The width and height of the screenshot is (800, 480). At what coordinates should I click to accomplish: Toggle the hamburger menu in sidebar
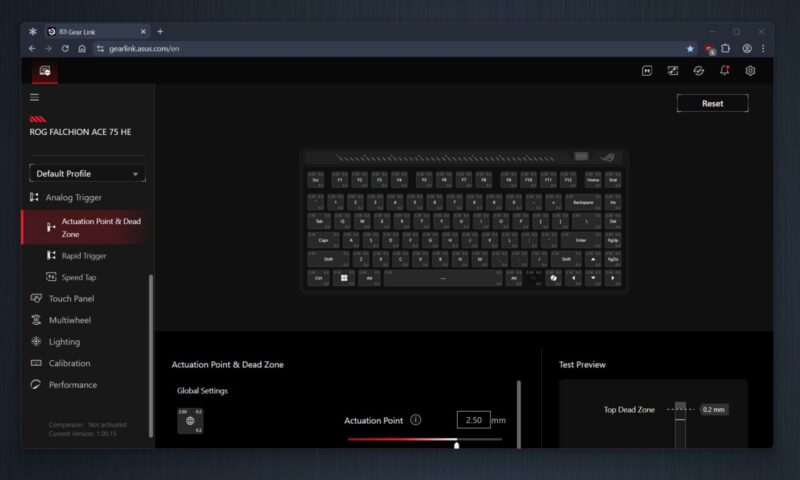[x=34, y=97]
